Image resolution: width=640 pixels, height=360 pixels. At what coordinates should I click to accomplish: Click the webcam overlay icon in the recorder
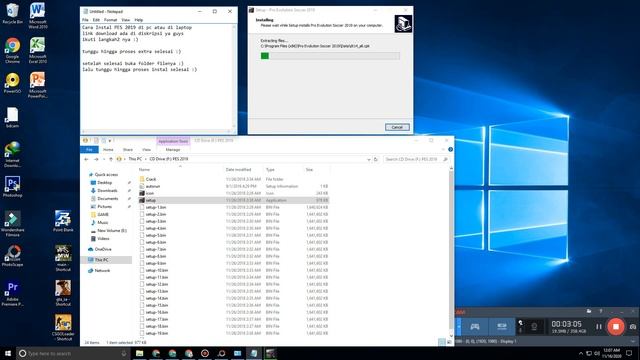533,327
